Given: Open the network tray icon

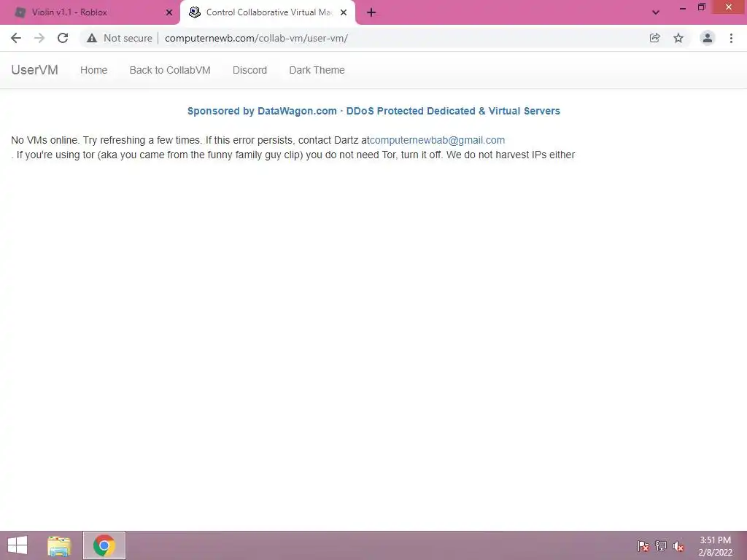Looking at the screenshot, I should (661, 545).
